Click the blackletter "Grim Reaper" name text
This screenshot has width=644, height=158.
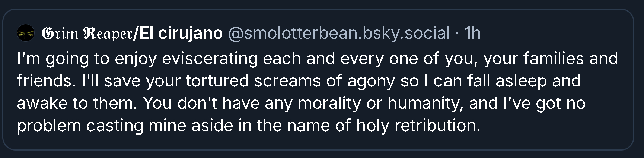(87, 34)
